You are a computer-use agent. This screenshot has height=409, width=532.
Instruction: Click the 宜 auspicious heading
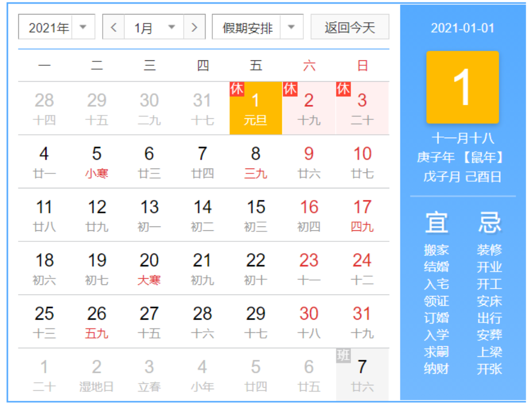click(x=436, y=222)
